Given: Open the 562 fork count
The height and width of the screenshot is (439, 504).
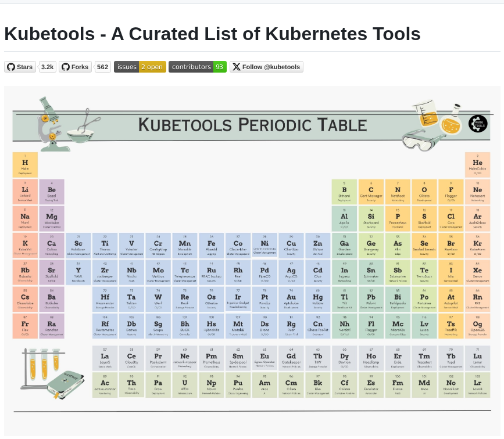Looking at the screenshot, I should (102, 67).
